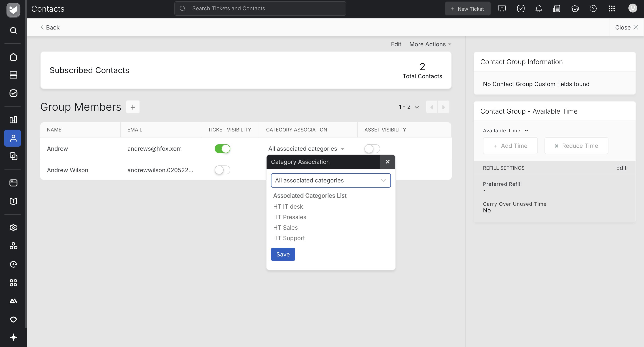
Task: Focus the Search Tickets and Contacts field
Action: 260,8
